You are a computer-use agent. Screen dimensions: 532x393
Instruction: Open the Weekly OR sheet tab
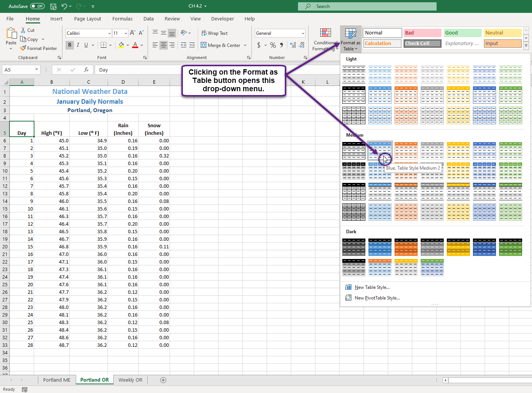point(131,380)
